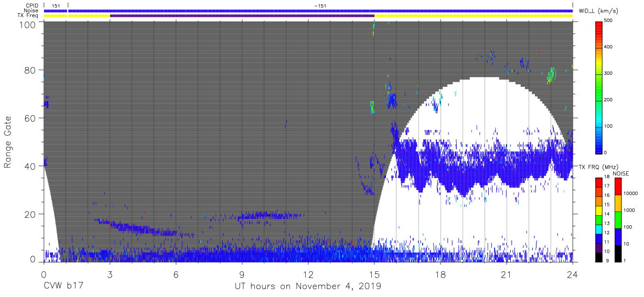
Task: Click the "TX FRQ (MHz)" legend title
Action: tap(598, 167)
